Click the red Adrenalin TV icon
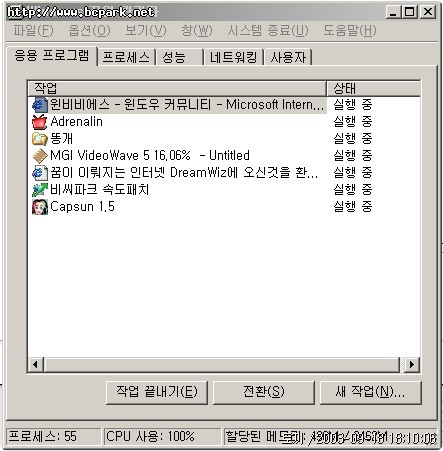 click(x=40, y=122)
